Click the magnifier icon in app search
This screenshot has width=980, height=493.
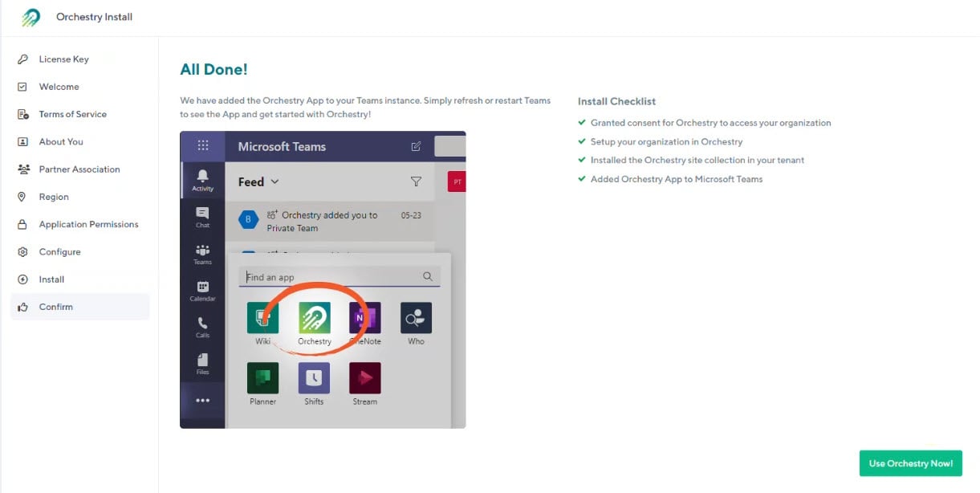point(428,277)
